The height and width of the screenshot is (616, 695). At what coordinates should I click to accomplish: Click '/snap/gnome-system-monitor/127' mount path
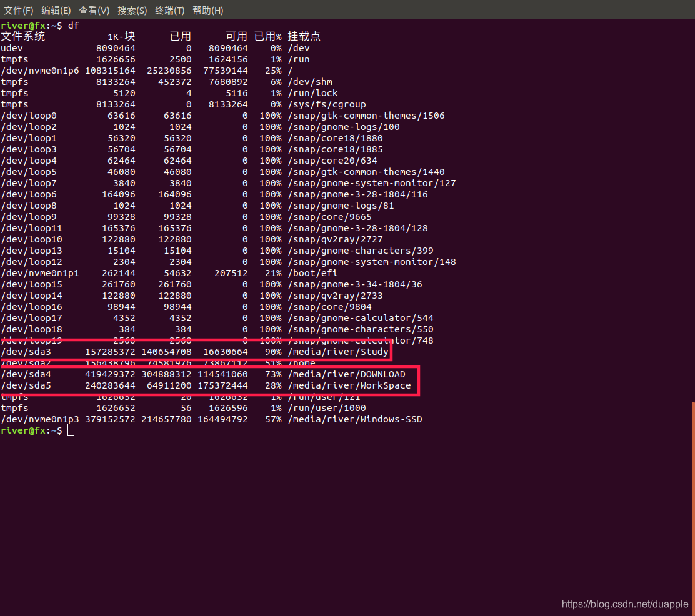tap(372, 183)
